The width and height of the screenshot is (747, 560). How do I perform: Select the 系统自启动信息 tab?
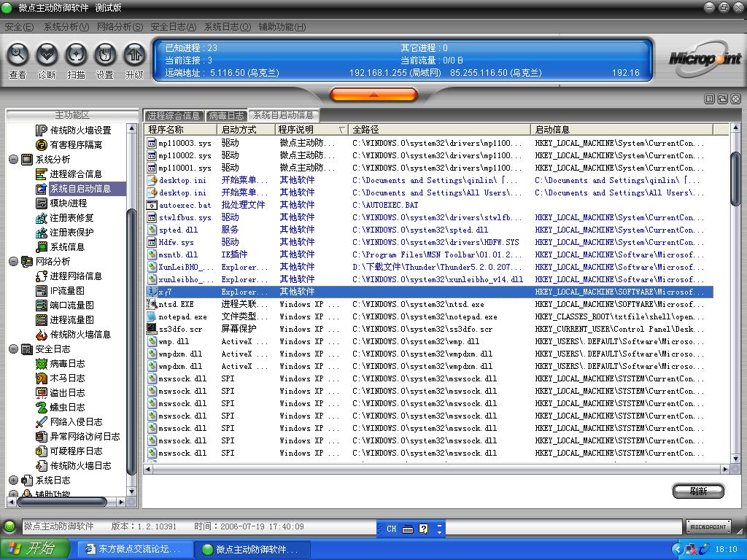point(284,115)
